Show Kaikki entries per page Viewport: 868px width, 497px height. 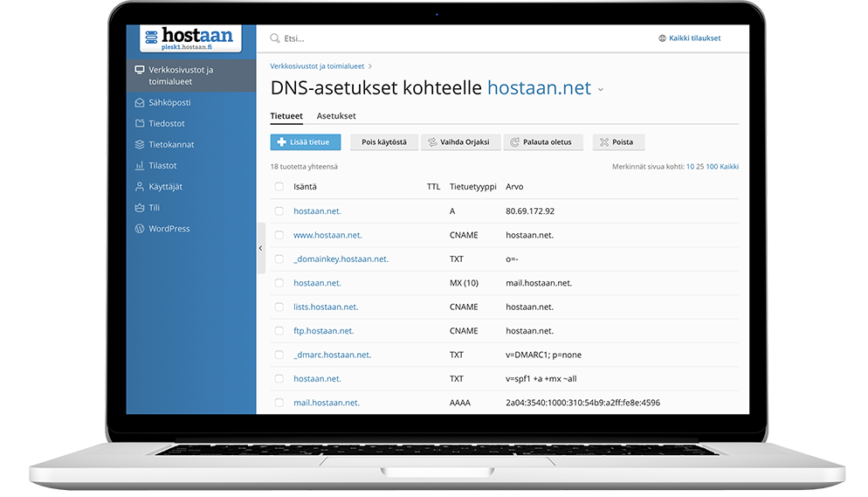pos(729,167)
